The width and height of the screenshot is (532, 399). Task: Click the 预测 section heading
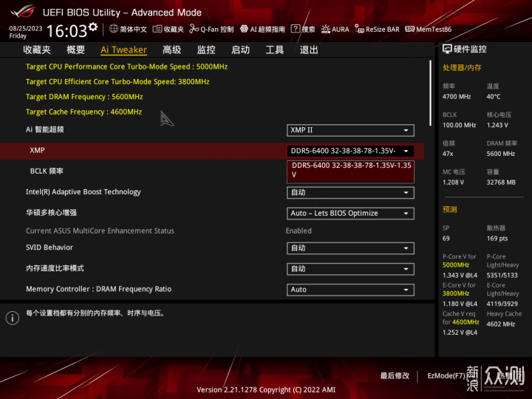click(449, 210)
